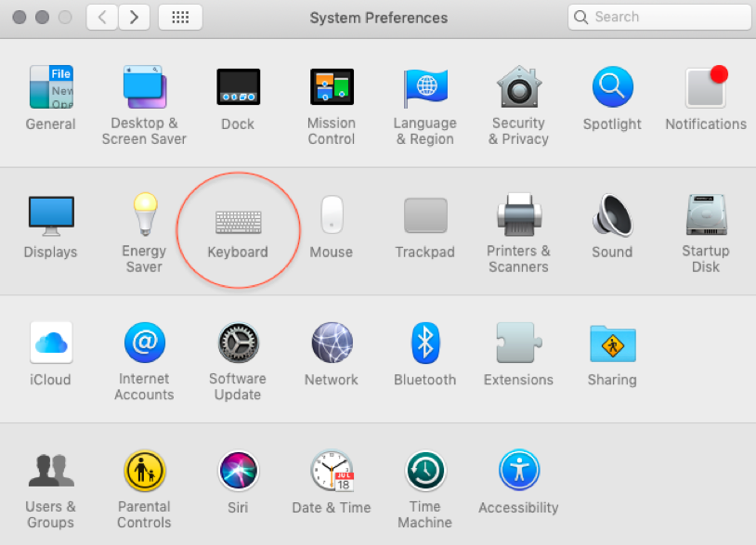Click the Show All grid button
This screenshot has width=756, height=545.
point(180,18)
